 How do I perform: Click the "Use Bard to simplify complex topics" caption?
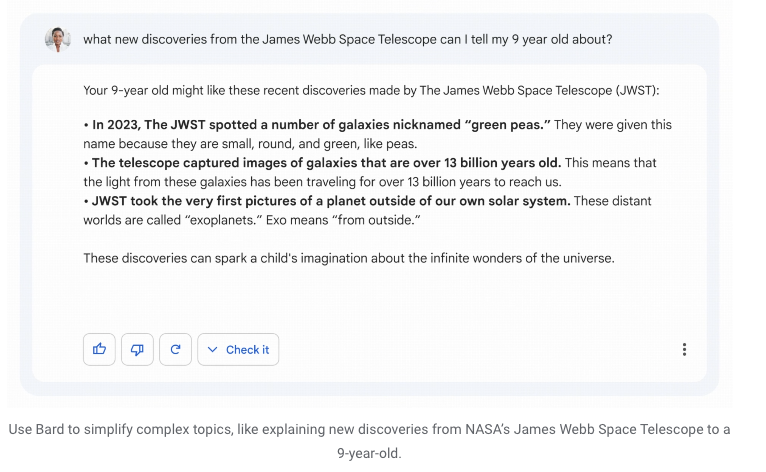click(369, 429)
